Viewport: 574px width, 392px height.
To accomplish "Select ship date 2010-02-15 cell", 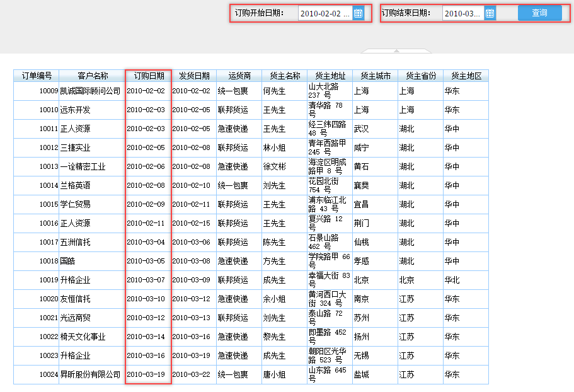I will (x=193, y=223).
